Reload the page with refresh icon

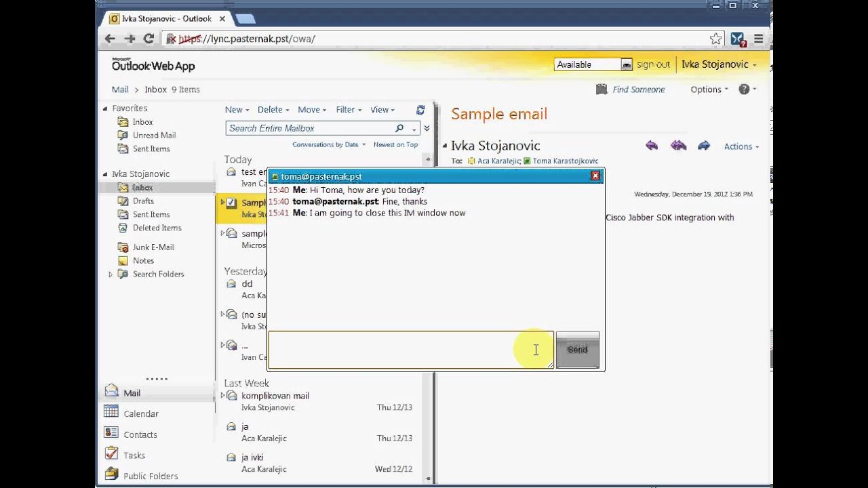pyautogui.click(x=149, y=39)
